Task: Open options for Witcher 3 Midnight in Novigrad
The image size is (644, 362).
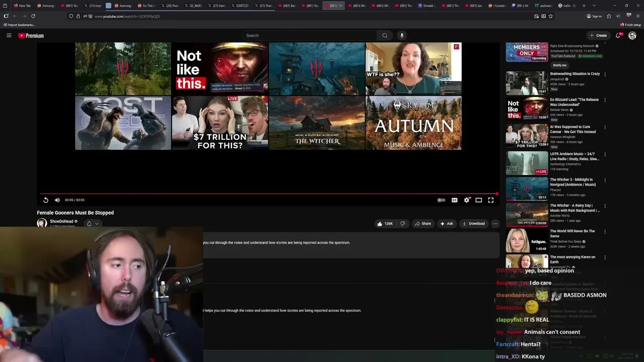Action: pyautogui.click(x=605, y=180)
